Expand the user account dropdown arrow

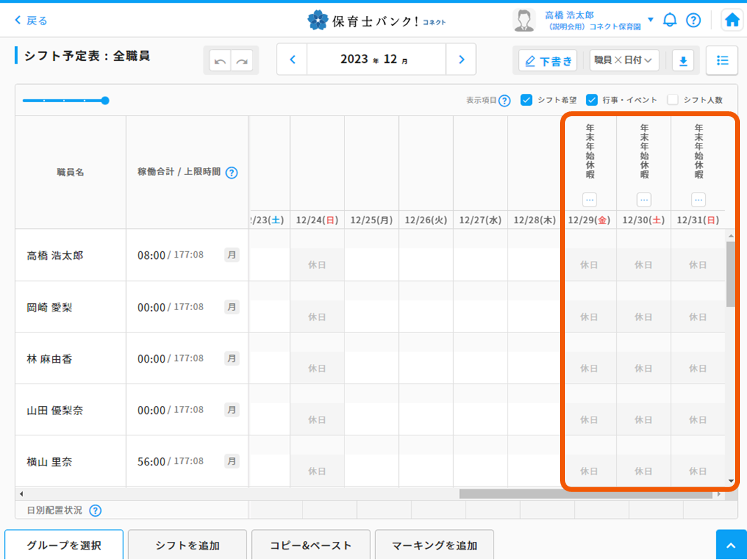click(651, 20)
